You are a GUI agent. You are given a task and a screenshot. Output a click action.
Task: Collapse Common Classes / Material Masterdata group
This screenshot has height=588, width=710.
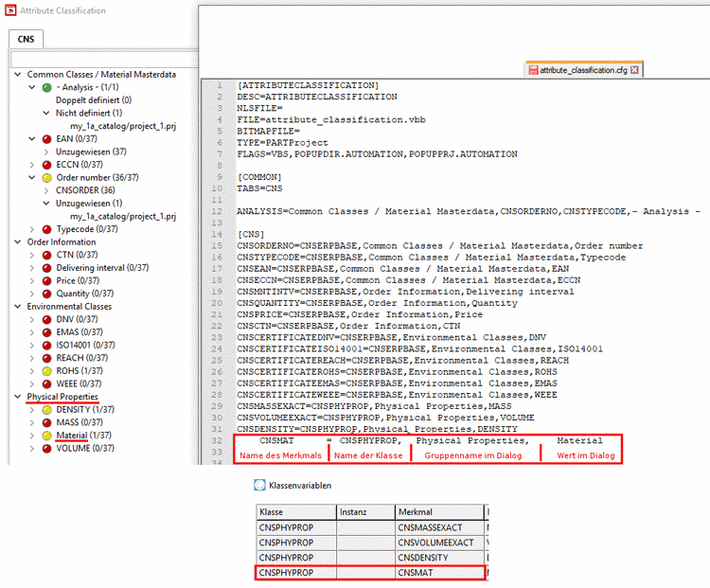tap(18, 74)
